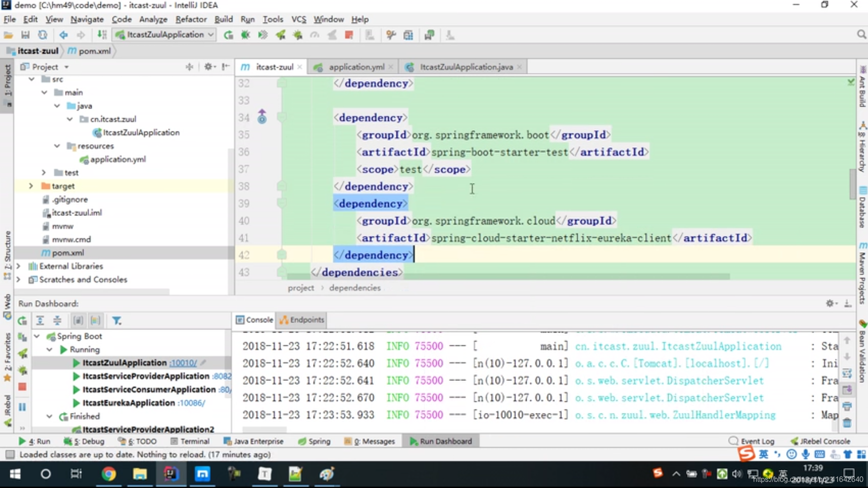The image size is (868, 488).
Task: Expand all nodes in Run Dashboard
Action: click(x=40, y=321)
